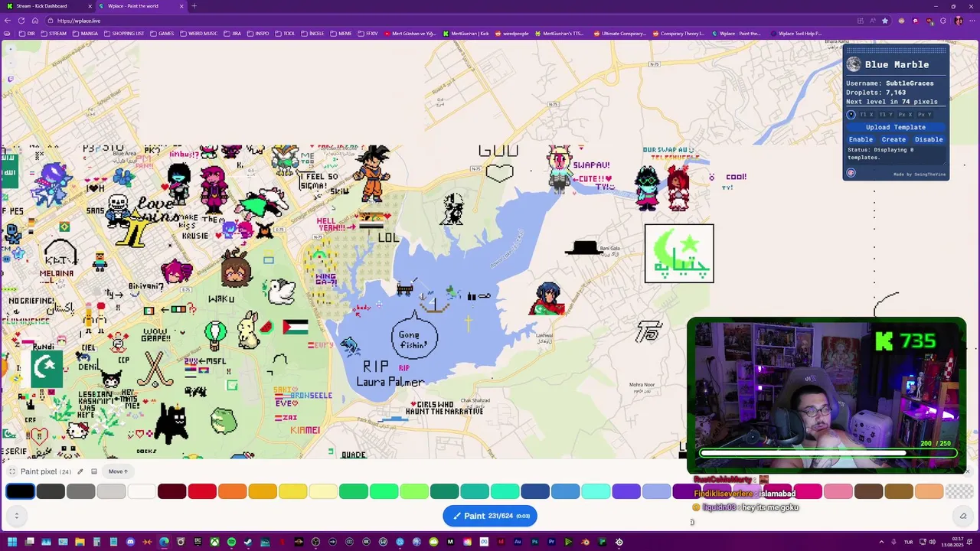Click the pencil icon beside Paint pixel

click(80, 471)
